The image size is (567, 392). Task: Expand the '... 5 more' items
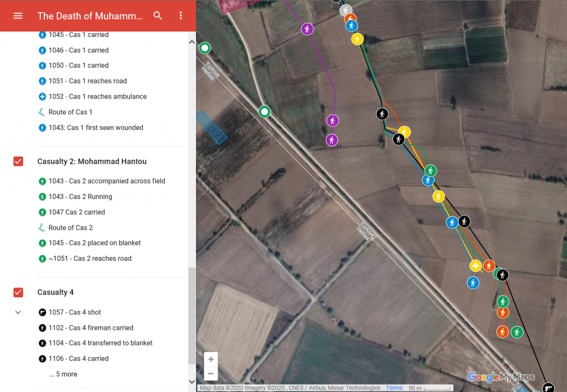63,374
